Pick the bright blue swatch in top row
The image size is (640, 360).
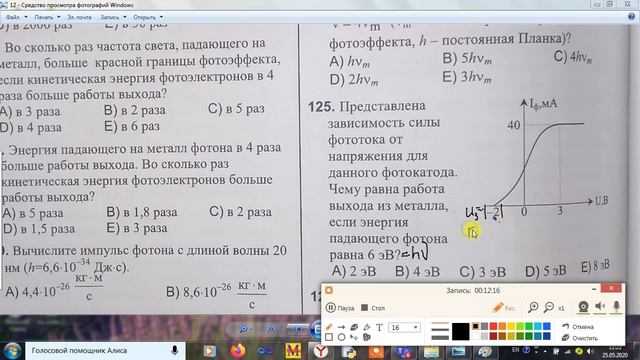pyautogui.click(x=547, y=326)
